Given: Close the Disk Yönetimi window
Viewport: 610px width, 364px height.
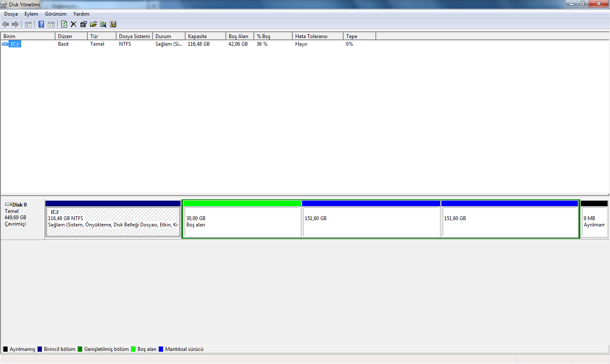Looking at the screenshot, I should [x=599, y=4].
